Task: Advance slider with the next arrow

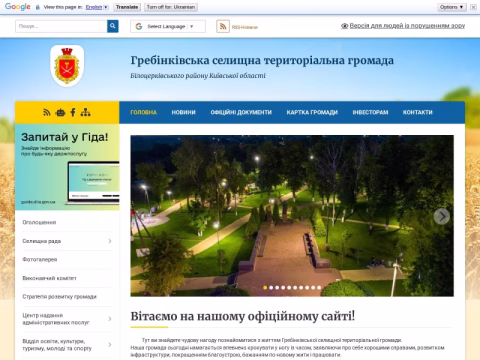Action: (442, 216)
